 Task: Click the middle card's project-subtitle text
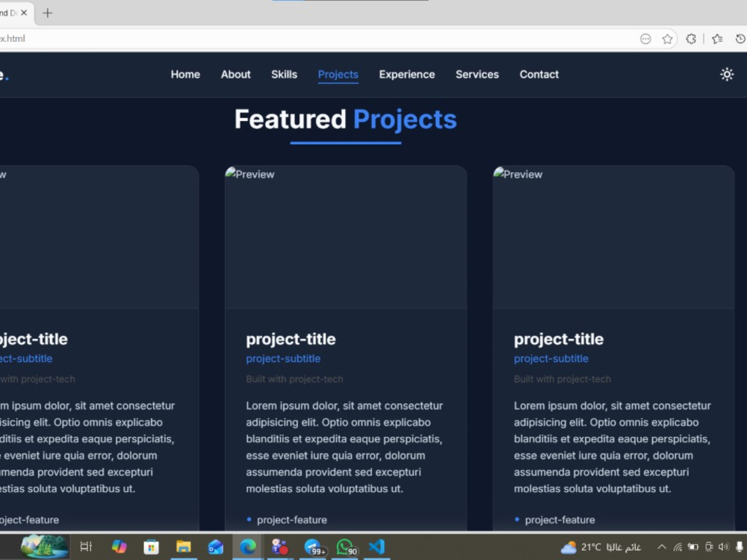(283, 358)
